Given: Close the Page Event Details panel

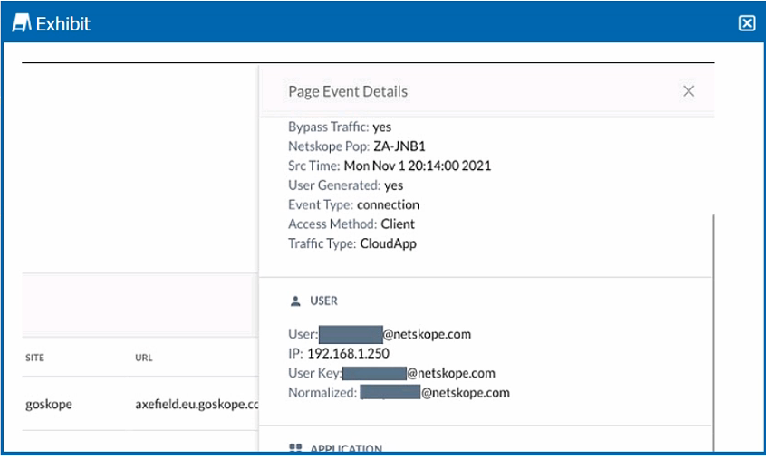Looking at the screenshot, I should pyautogui.click(x=688, y=91).
